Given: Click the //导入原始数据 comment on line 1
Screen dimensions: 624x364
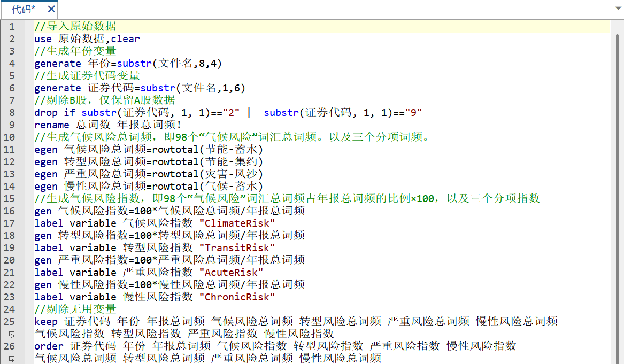Looking at the screenshot, I should [x=75, y=26].
